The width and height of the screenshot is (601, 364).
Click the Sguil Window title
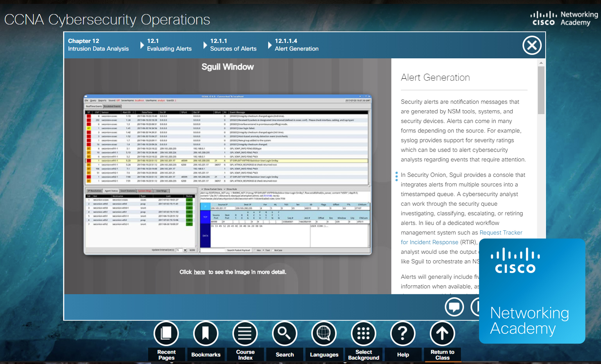click(228, 67)
